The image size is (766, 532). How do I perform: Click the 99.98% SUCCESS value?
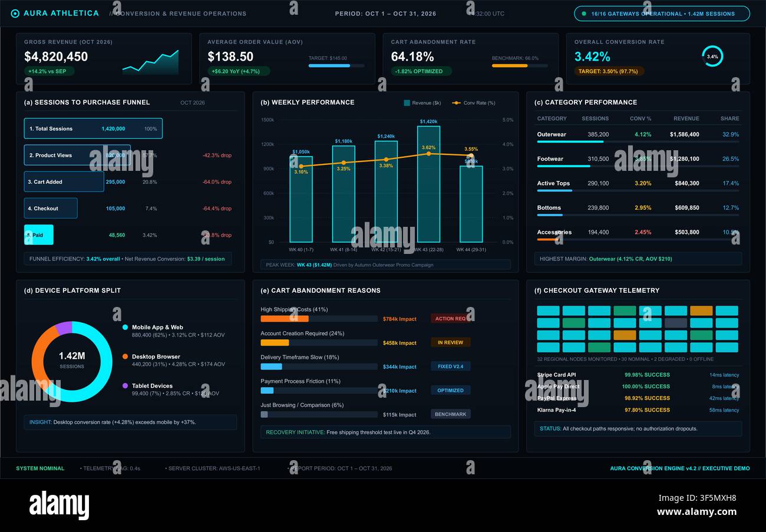click(x=647, y=375)
